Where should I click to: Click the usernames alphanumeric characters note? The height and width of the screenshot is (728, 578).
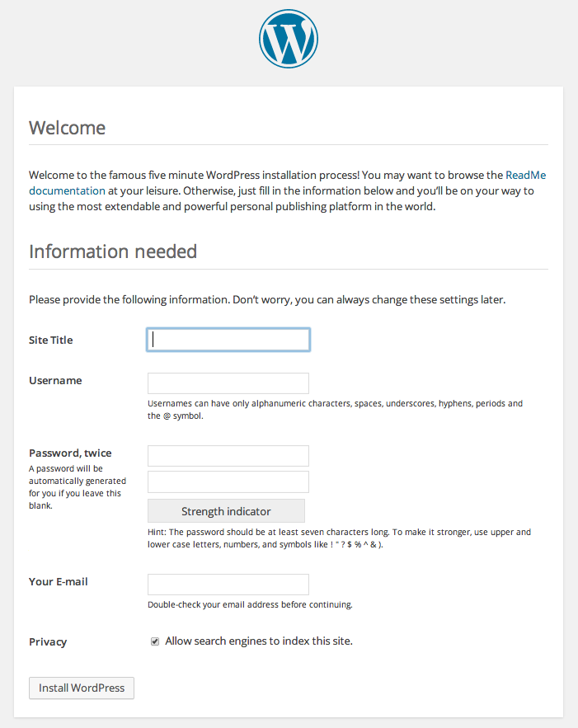coord(335,410)
